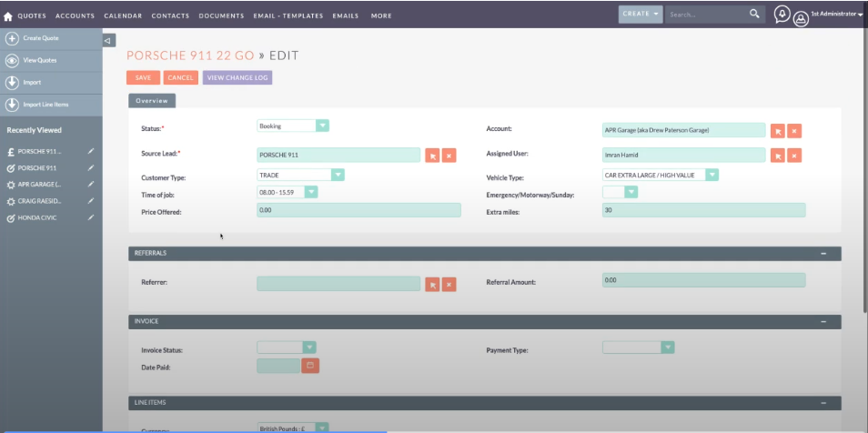Open the Date Paid calendar picker

[310, 366]
